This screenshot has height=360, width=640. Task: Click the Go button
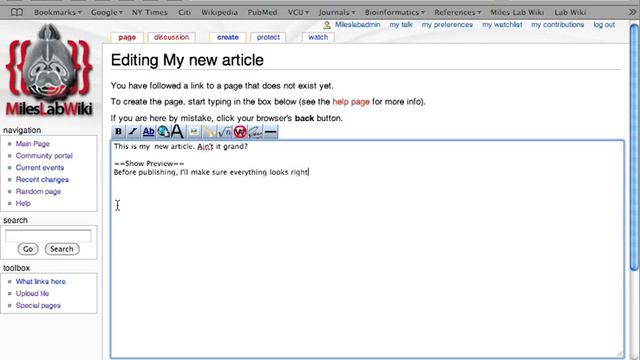[x=28, y=249]
